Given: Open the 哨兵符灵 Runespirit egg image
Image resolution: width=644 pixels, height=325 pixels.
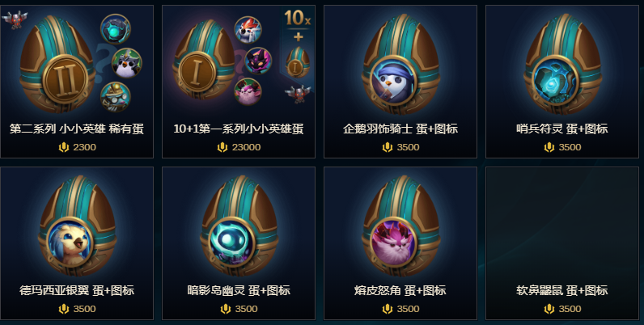Looking at the screenshot, I should tap(562, 65).
